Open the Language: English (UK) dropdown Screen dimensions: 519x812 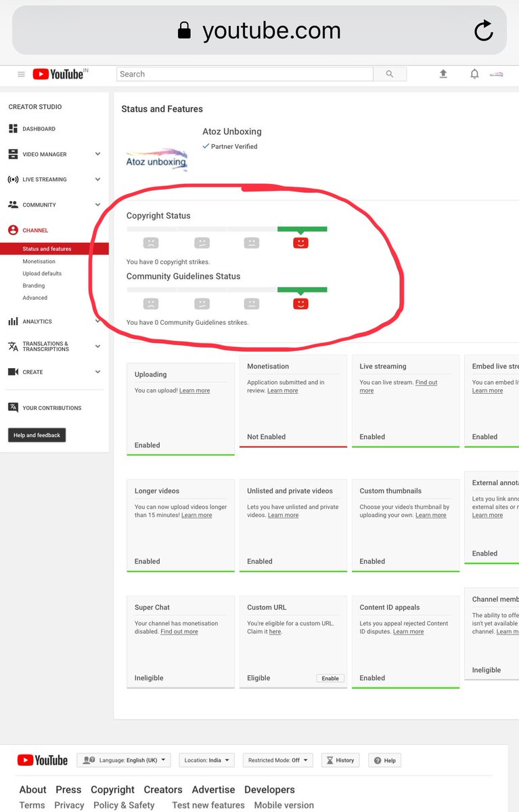[x=124, y=761]
